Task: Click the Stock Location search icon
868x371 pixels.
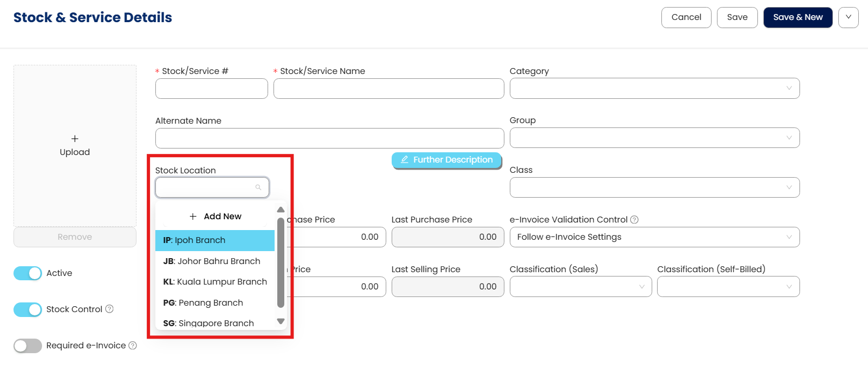Action: [258, 187]
